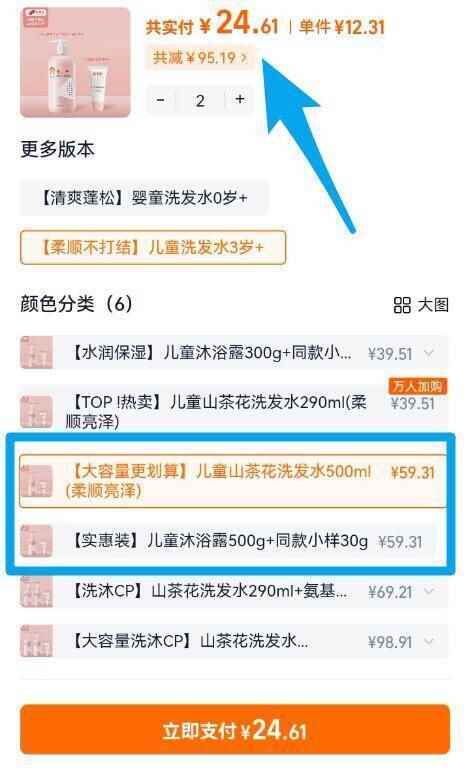Image resolution: width=470 pixels, height=778 pixels.
Task: Expand chevron on 水润保湿 option row
Action: pos(429,353)
